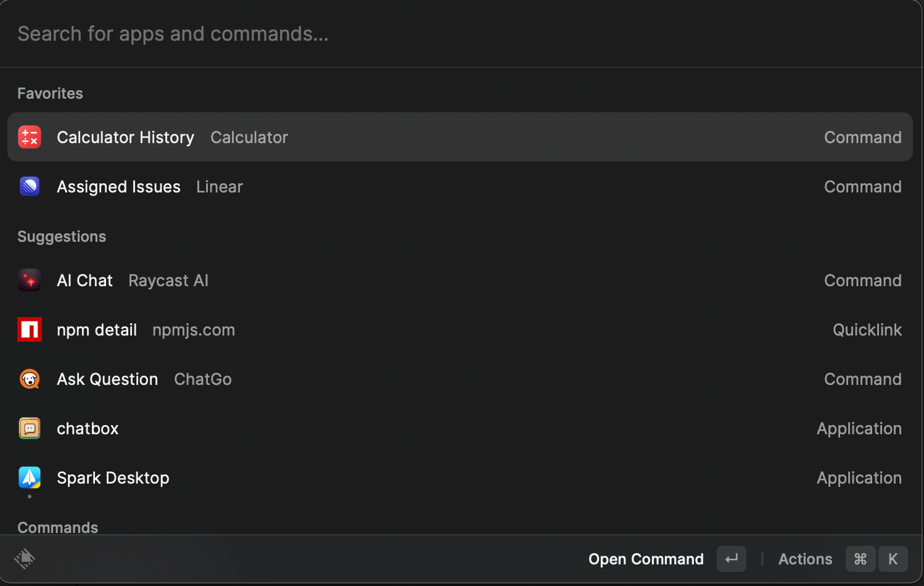Image resolution: width=924 pixels, height=586 pixels.
Task: Click the npm logo icon
Action: pos(30,329)
